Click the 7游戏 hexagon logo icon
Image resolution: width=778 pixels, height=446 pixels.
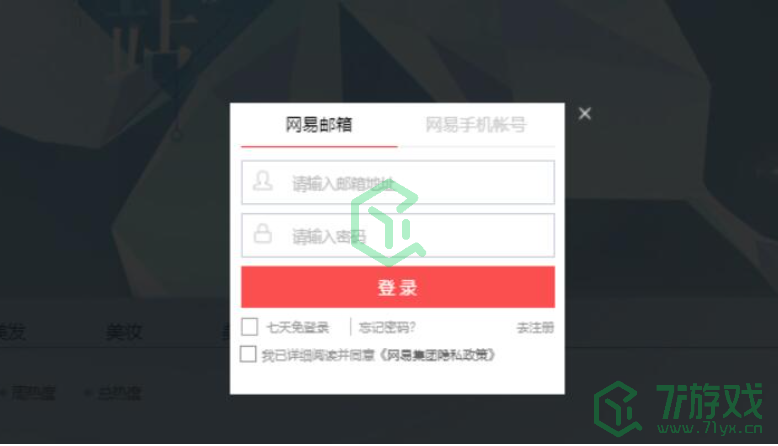[x=618, y=409]
